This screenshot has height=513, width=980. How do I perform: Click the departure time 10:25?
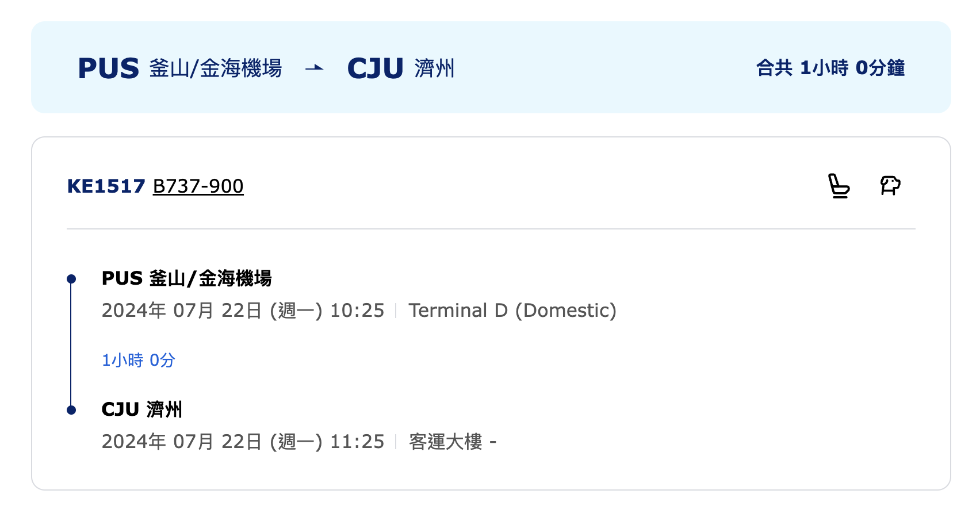pos(357,311)
